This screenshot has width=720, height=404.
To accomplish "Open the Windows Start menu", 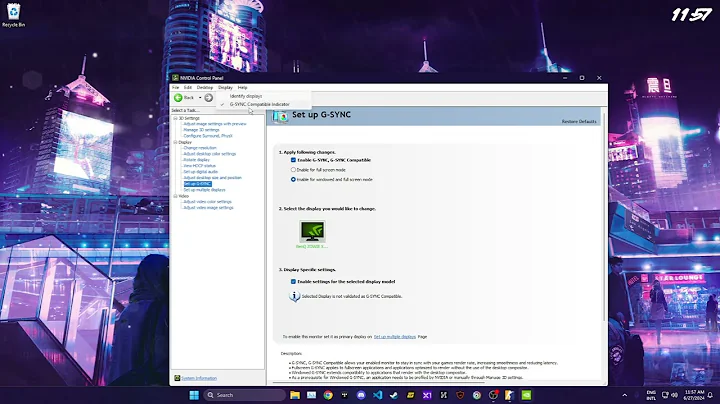I will (x=194, y=395).
